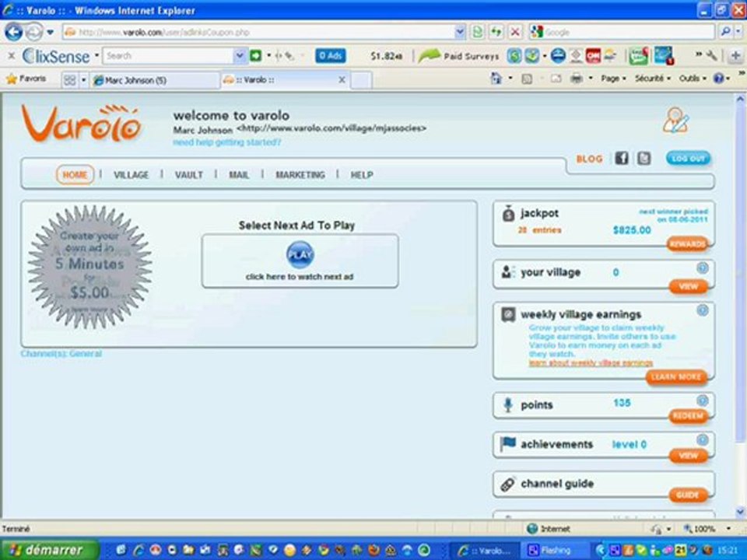Image resolution: width=747 pixels, height=560 pixels.
Task: Click the jackpot REWARDS button
Action: (687, 243)
